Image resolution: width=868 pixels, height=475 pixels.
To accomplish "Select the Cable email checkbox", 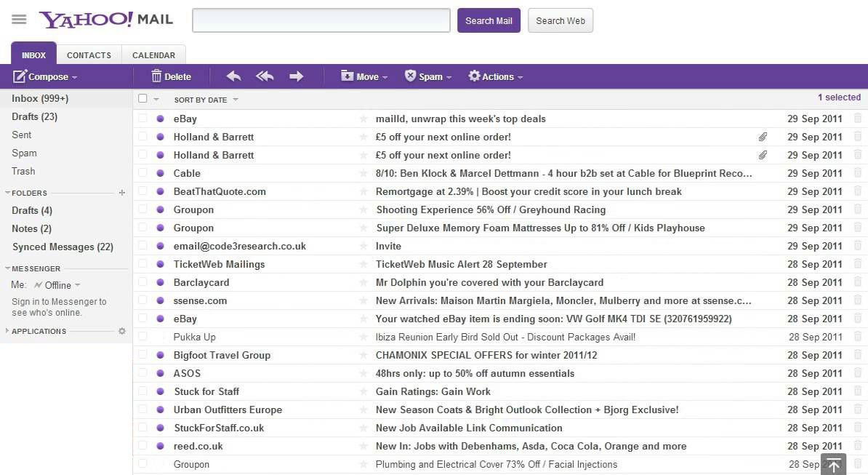I will coord(142,172).
